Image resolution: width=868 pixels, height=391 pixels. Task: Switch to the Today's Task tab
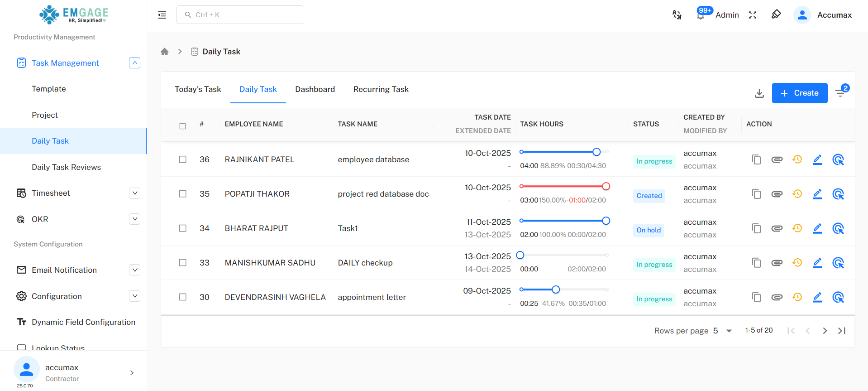198,89
